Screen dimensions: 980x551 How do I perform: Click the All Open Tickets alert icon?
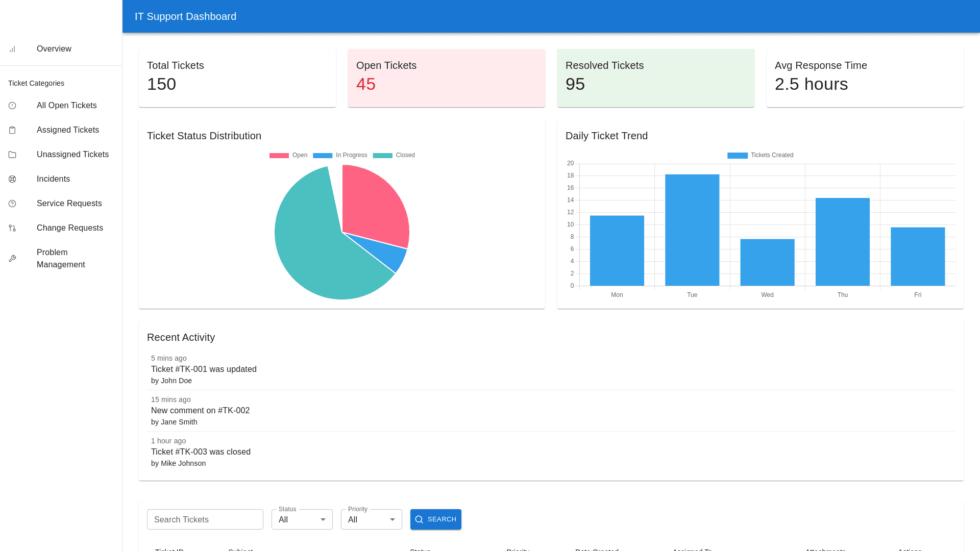pyautogui.click(x=12, y=106)
